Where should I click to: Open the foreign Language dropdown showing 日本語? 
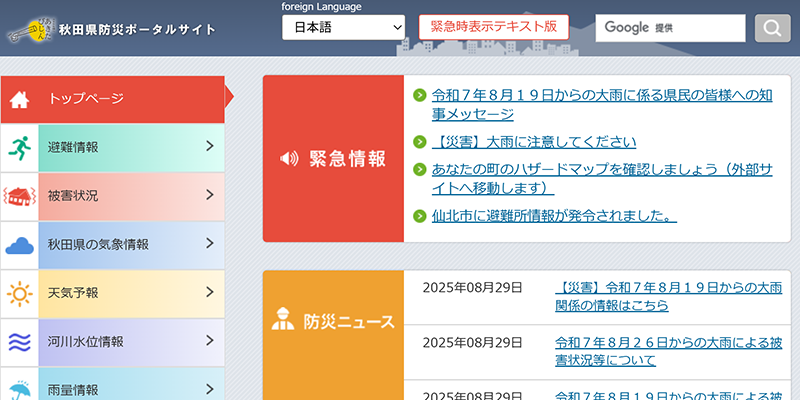[343, 28]
